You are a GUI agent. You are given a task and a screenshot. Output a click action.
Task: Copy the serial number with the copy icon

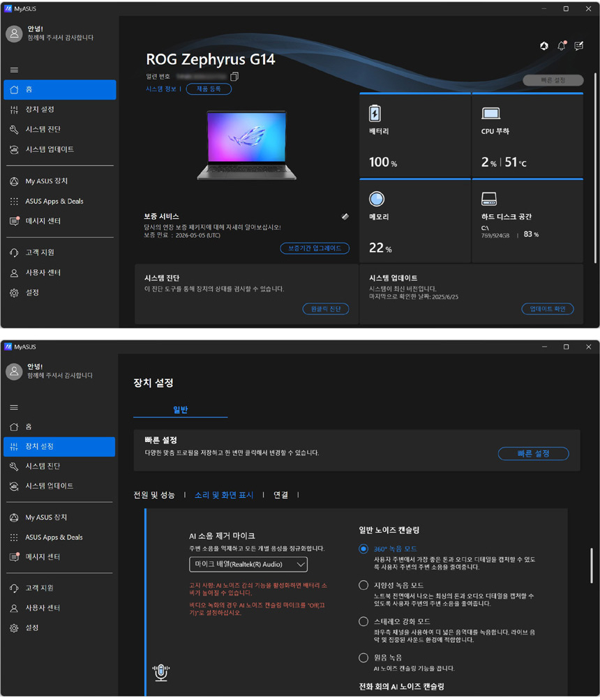[234, 76]
